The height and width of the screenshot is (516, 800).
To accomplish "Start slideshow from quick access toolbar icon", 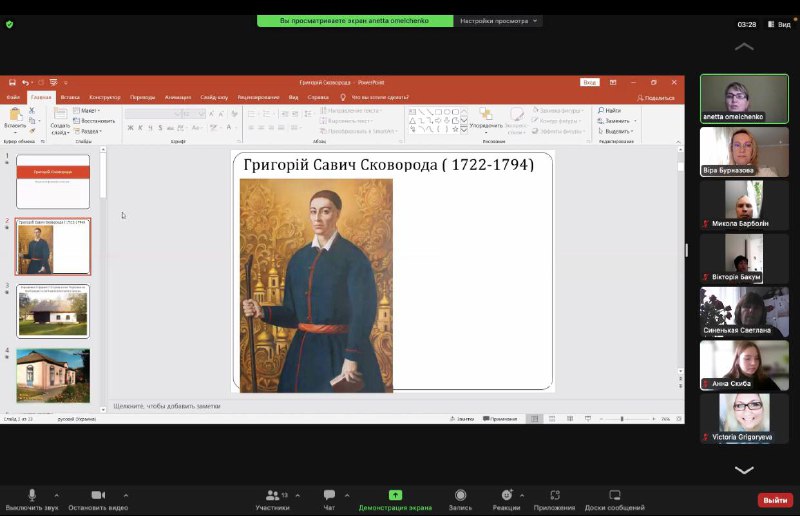I will 53,82.
